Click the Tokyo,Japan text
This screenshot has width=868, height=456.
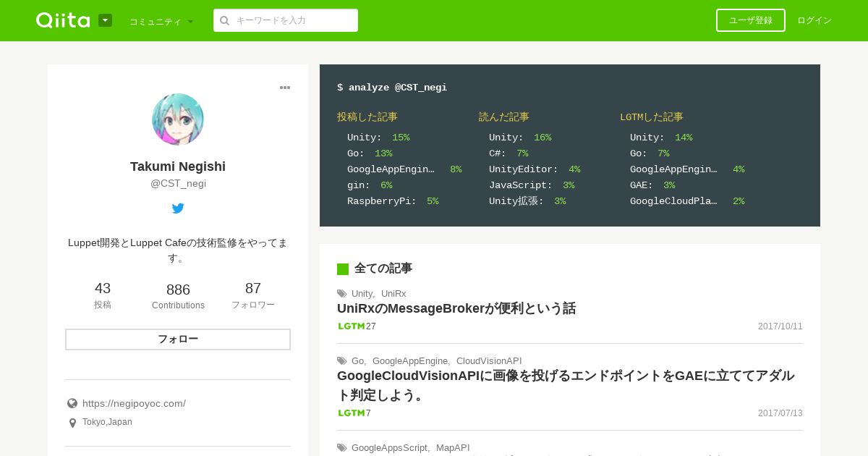coord(107,422)
